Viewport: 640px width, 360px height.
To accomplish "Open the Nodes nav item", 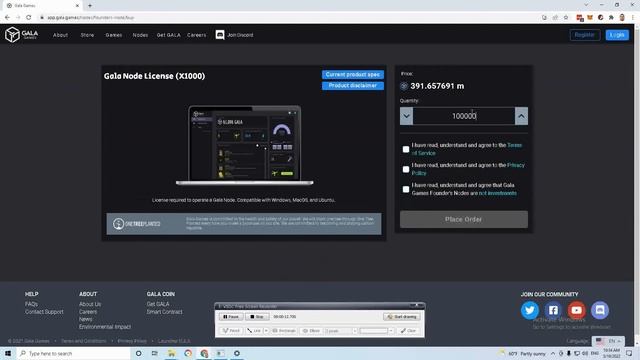I will (x=140, y=35).
